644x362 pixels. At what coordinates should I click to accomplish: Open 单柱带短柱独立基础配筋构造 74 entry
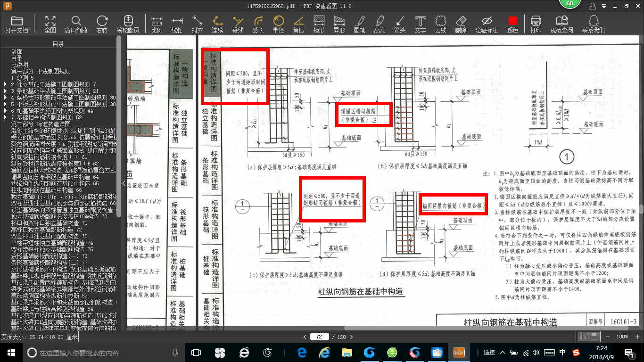52,243
